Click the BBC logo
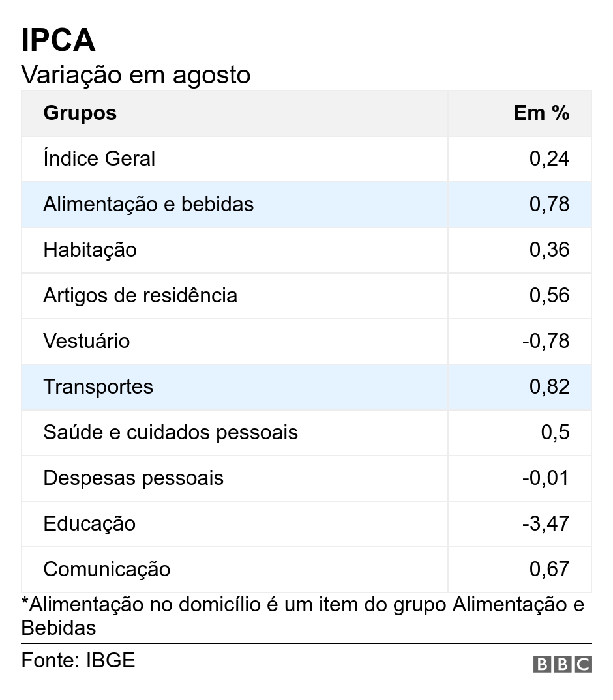This screenshot has height=700, width=613. click(x=563, y=664)
